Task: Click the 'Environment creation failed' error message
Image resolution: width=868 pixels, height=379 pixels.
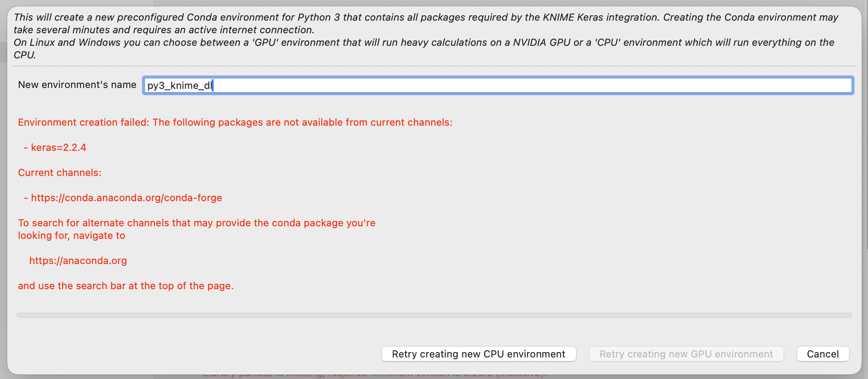Action: (x=235, y=122)
